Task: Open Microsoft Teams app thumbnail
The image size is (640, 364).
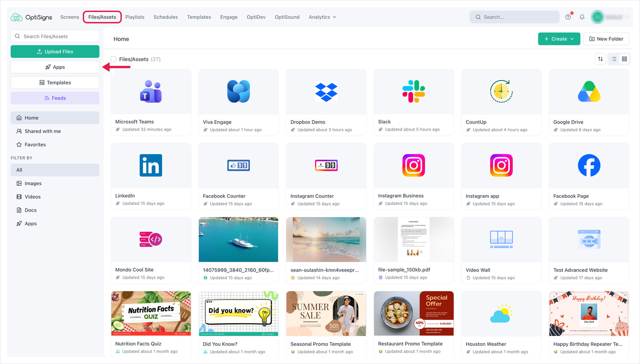Action: (151, 92)
